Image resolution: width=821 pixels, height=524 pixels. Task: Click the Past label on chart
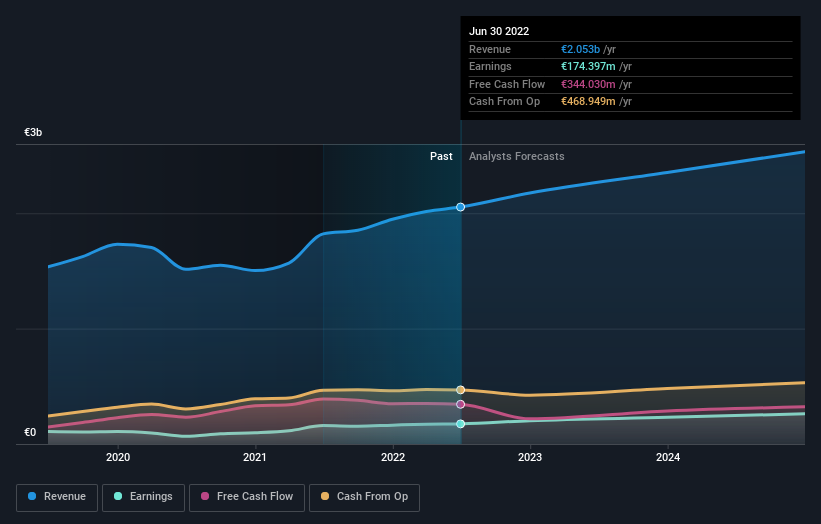coord(441,157)
